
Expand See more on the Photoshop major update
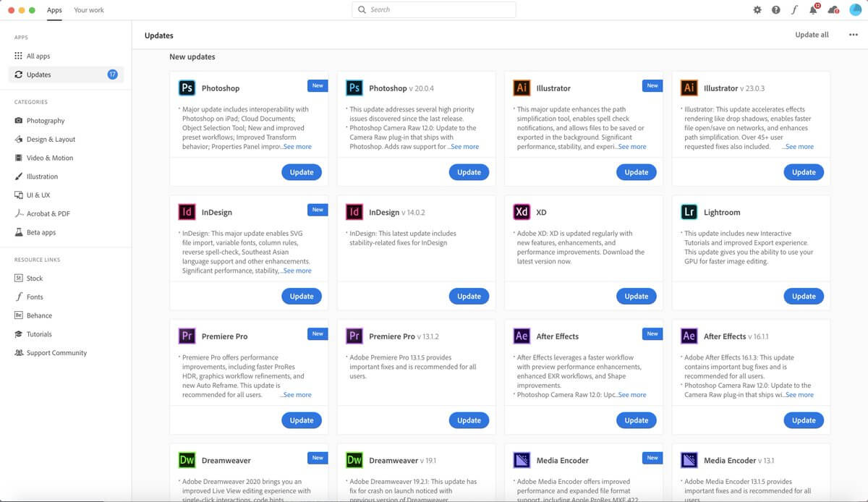[x=297, y=146]
